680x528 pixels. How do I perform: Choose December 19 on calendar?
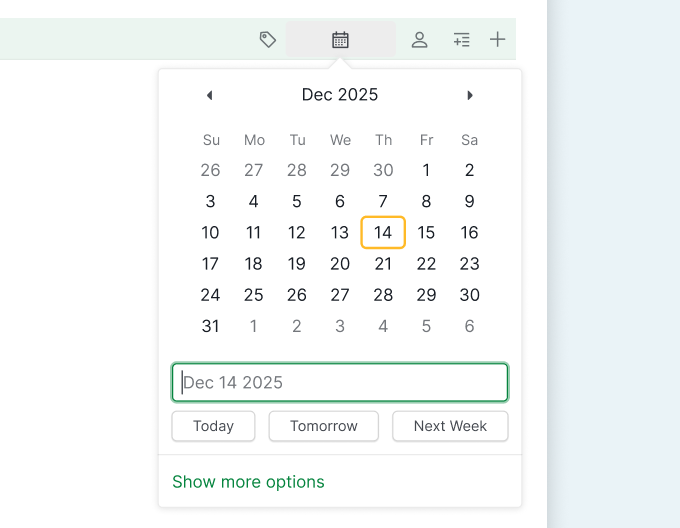click(x=297, y=264)
